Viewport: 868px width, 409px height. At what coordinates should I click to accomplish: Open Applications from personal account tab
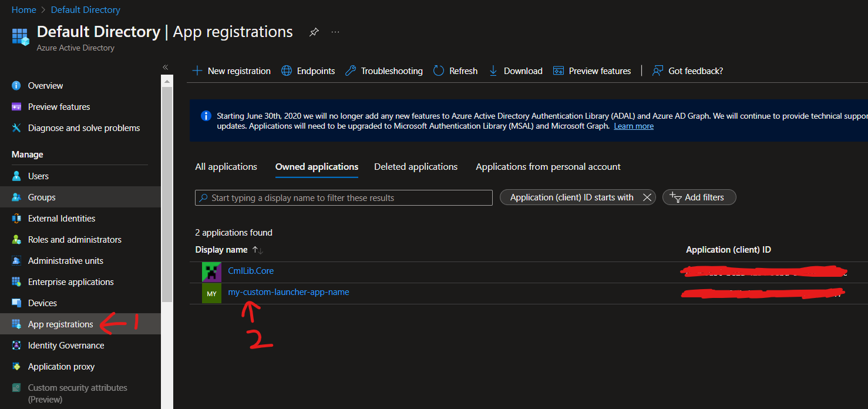(x=548, y=167)
